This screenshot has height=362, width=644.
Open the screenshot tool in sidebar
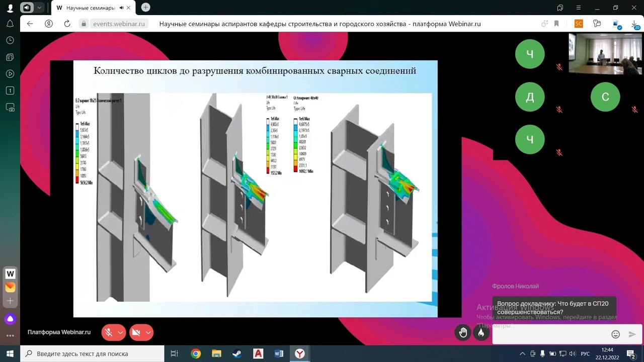pos(10,107)
